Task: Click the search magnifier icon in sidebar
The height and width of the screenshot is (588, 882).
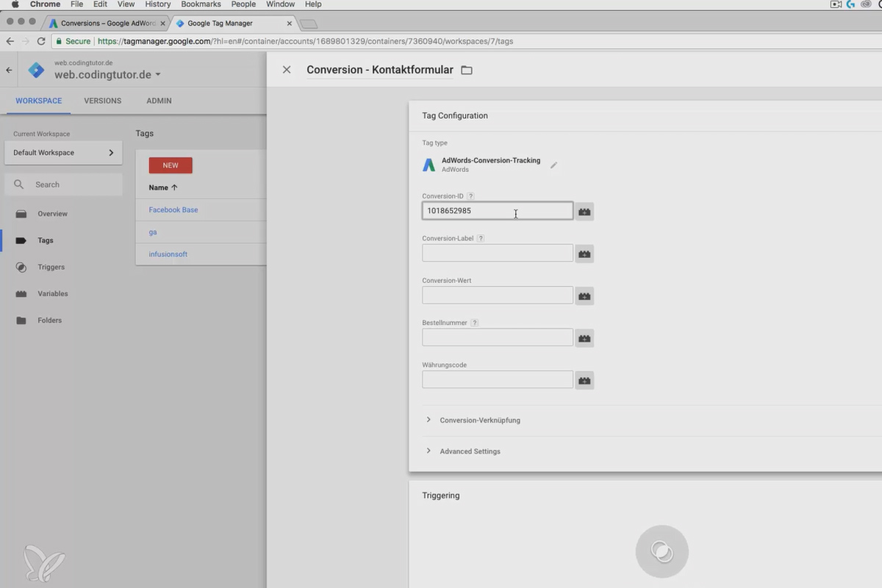Action: [x=19, y=184]
